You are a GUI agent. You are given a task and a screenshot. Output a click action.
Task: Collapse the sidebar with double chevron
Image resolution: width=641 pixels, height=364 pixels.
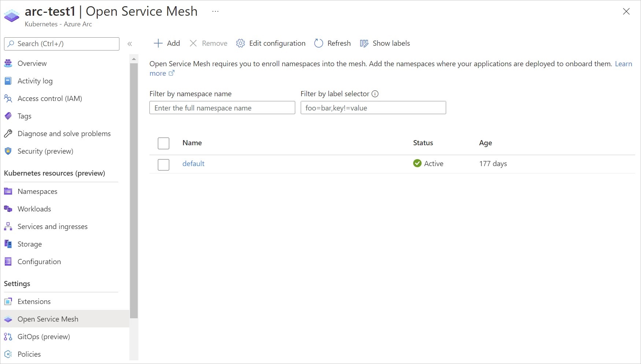point(130,44)
